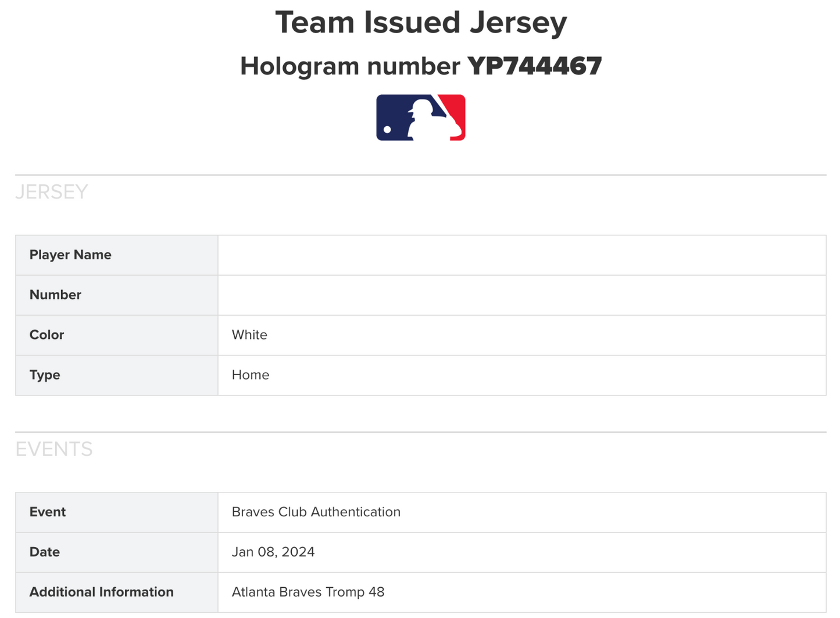Viewport: 840px width, 618px height.
Task: Click the Team Issued Jersey heading
Action: point(420,23)
